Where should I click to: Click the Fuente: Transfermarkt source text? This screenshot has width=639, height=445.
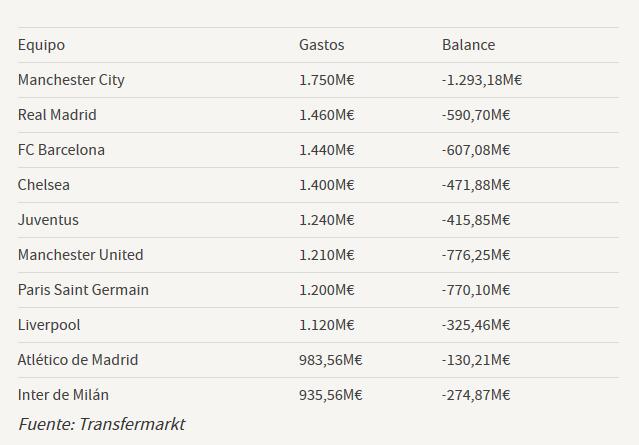click(x=102, y=424)
